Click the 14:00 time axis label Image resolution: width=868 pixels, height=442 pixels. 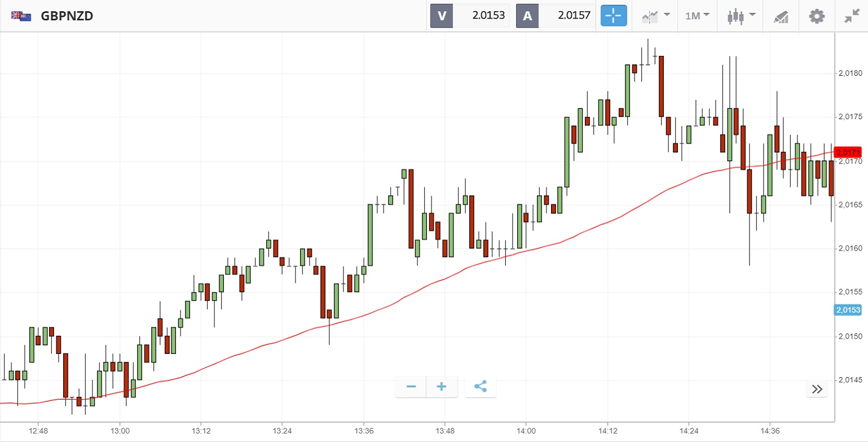pos(526,431)
